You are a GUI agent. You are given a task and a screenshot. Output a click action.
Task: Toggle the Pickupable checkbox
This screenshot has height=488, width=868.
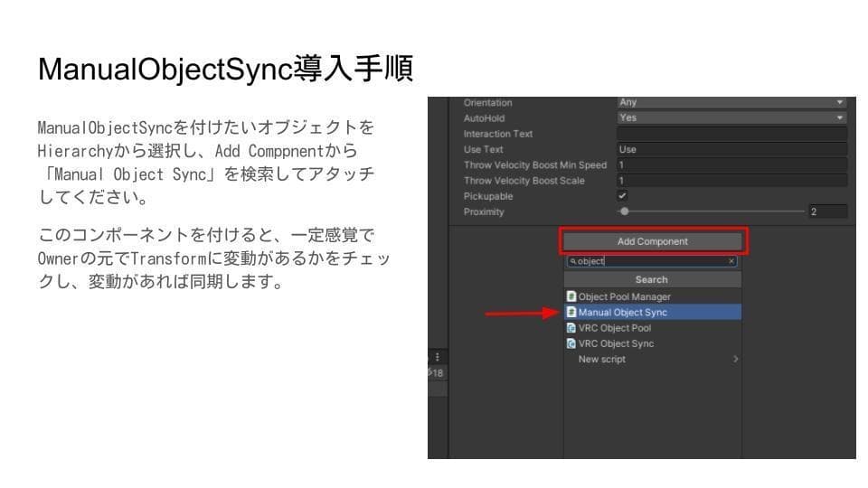click(622, 195)
